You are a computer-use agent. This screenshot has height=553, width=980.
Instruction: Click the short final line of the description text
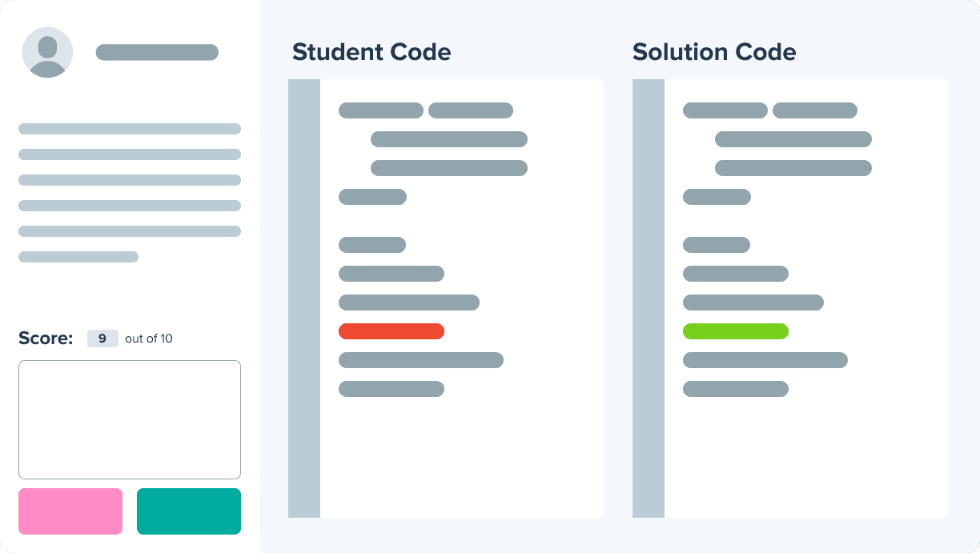pyautogui.click(x=78, y=257)
